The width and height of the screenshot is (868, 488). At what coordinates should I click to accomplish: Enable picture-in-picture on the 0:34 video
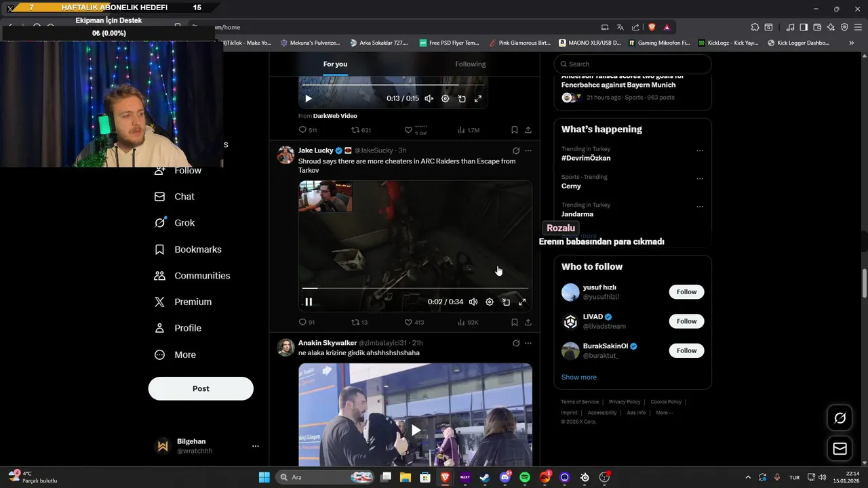click(x=506, y=302)
